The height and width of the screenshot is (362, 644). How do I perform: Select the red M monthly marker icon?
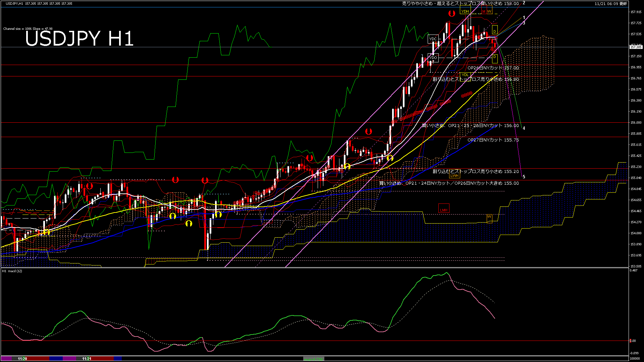coord(484,11)
